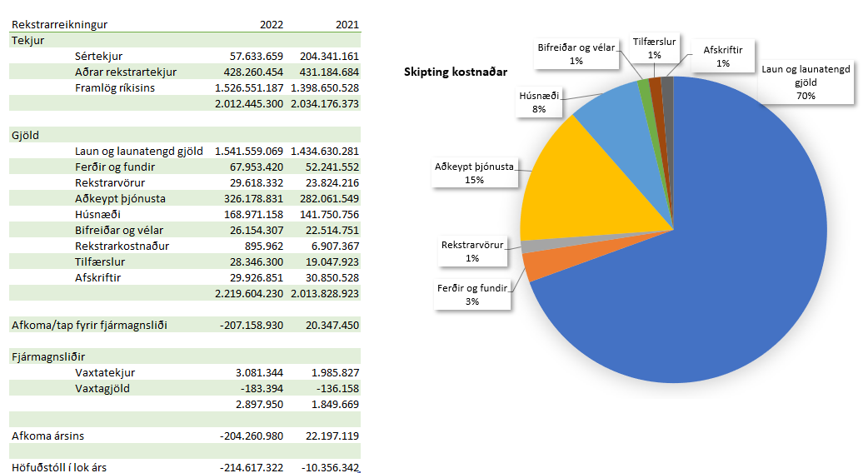Select Aðrar rekstrartekjur row label
868x473 pixels.
click(126, 72)
